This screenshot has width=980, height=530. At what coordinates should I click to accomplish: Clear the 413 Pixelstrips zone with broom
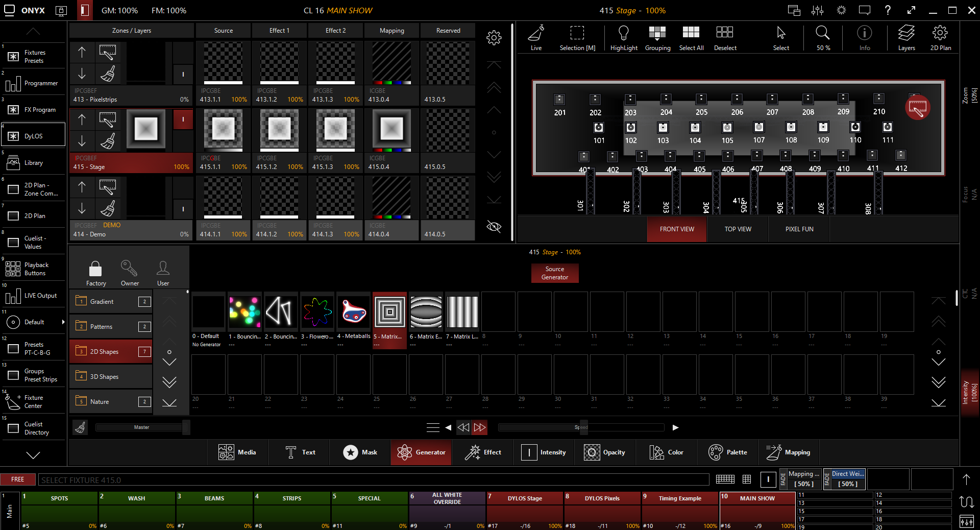(x=107, y=74)
